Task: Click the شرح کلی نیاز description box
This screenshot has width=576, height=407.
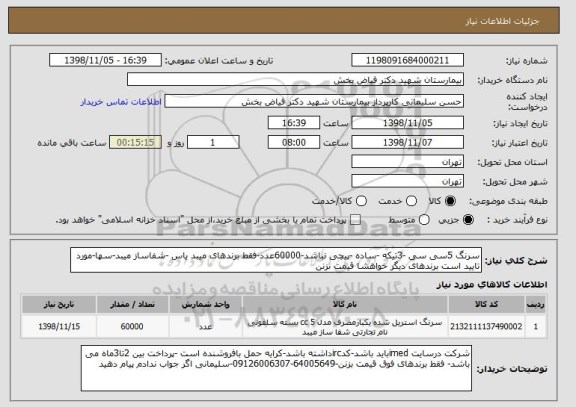Action: tap(276, 260)
